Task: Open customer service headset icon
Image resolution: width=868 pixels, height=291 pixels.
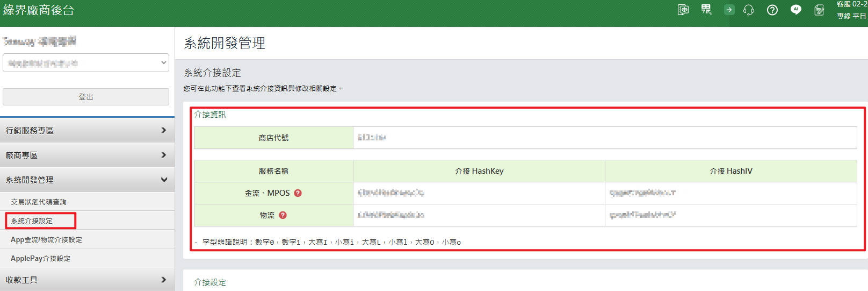Action: click(749, 10)
